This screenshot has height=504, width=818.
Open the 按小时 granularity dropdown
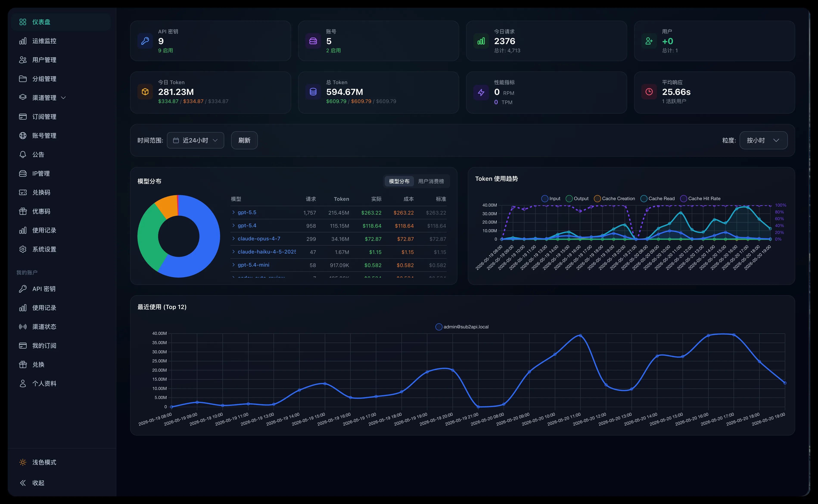click(763, 140)
